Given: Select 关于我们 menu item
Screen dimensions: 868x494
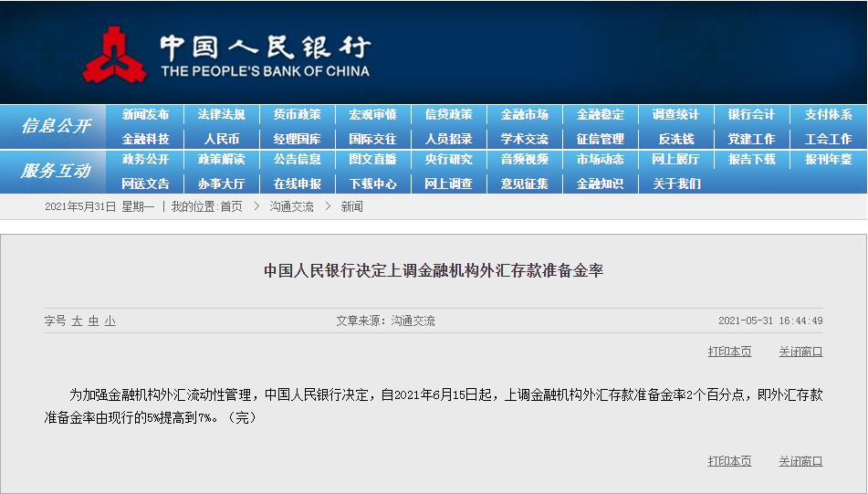Looking at the screenshot, I should coord(676,184).
